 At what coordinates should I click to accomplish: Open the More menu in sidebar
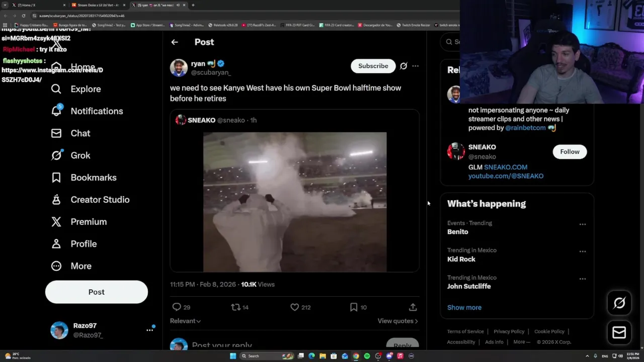point(71,266)
